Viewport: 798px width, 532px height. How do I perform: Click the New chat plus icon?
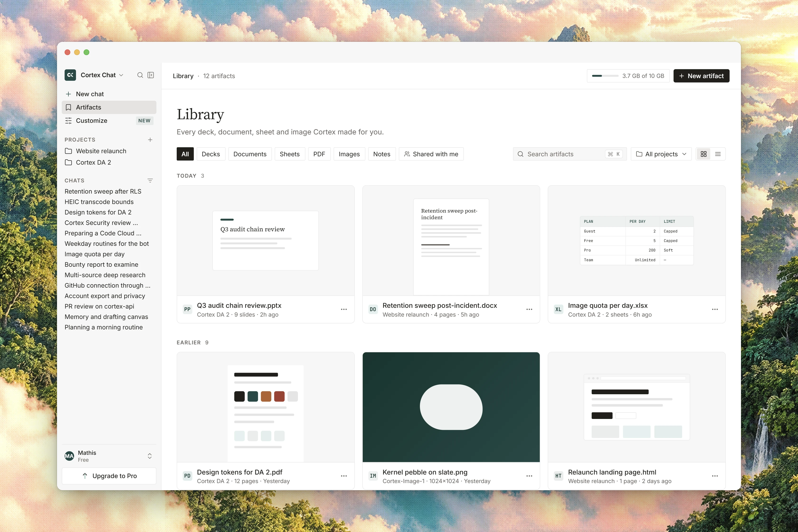(68, 94)
